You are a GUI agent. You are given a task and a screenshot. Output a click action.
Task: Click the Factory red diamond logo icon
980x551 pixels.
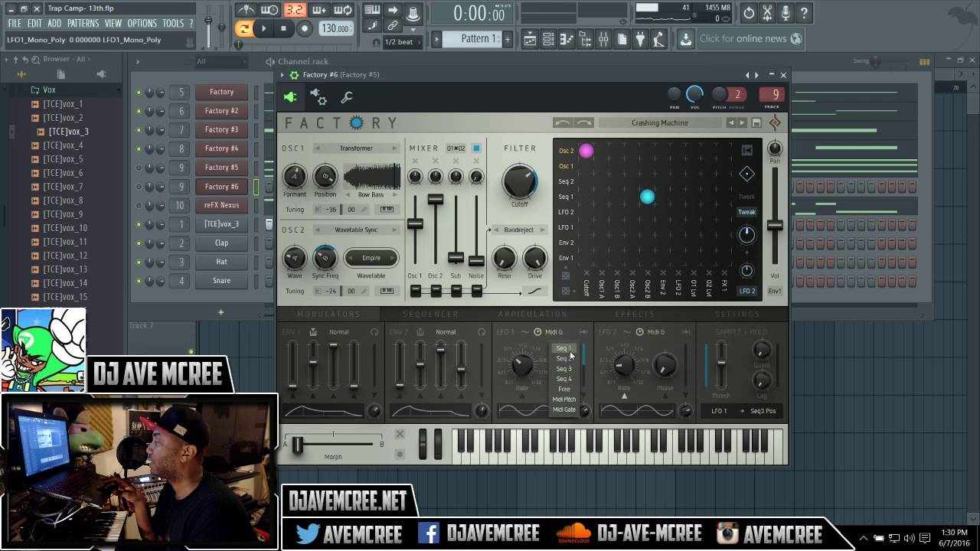pos(775,122)
